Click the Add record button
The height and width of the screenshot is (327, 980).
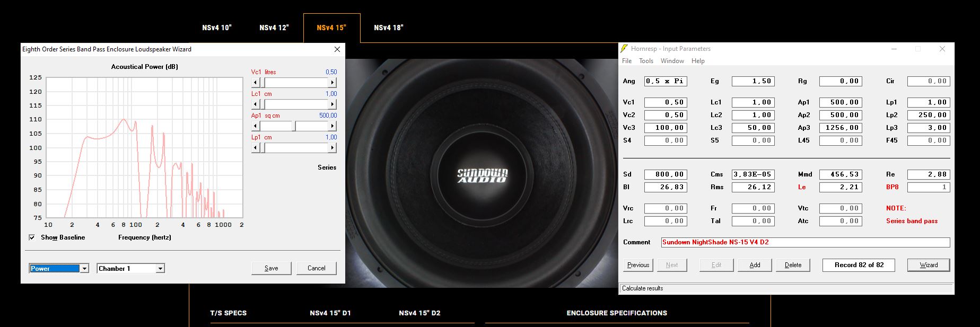click(x=755, y=265)
